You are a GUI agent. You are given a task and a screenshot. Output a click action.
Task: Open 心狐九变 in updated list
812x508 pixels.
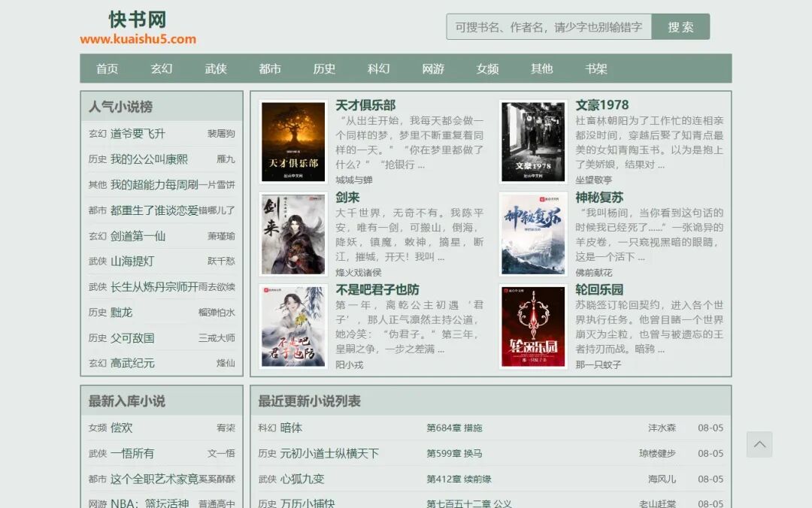[x=302, y=479]
